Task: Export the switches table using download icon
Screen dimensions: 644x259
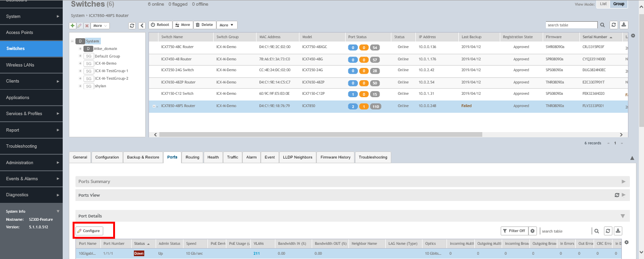Action: pyautogui.click(x=624, y=25)
